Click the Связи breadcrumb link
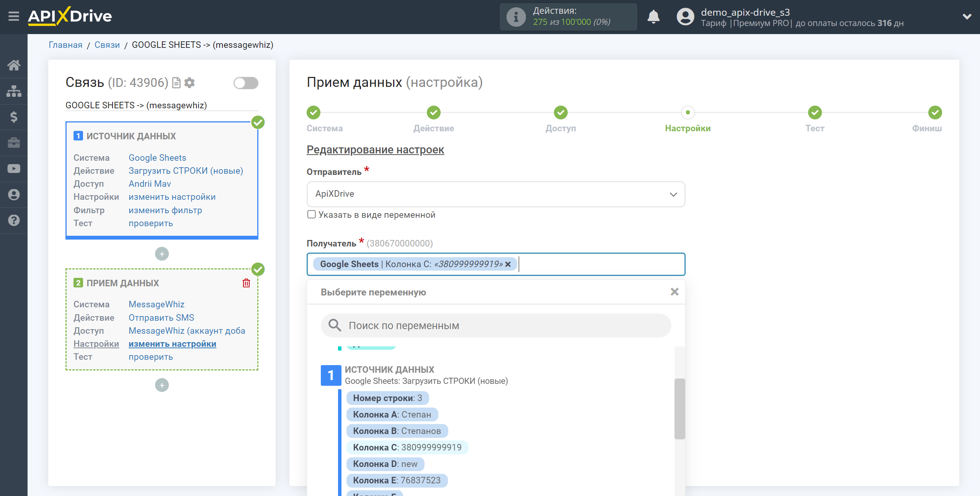Image resolution: width=980 pixels, height=496 pixels. [x=107, y=45]
